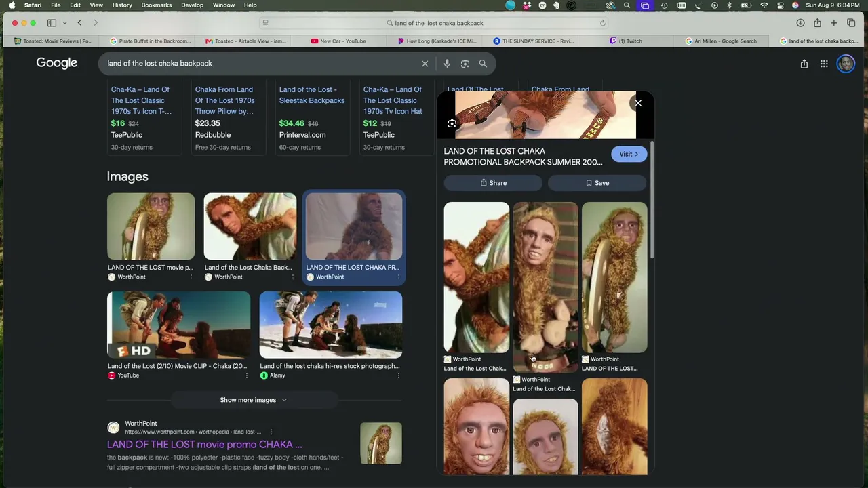868x488 pixels.
Task: Open the WorthPoint result options menu
Action: point(271,432)
